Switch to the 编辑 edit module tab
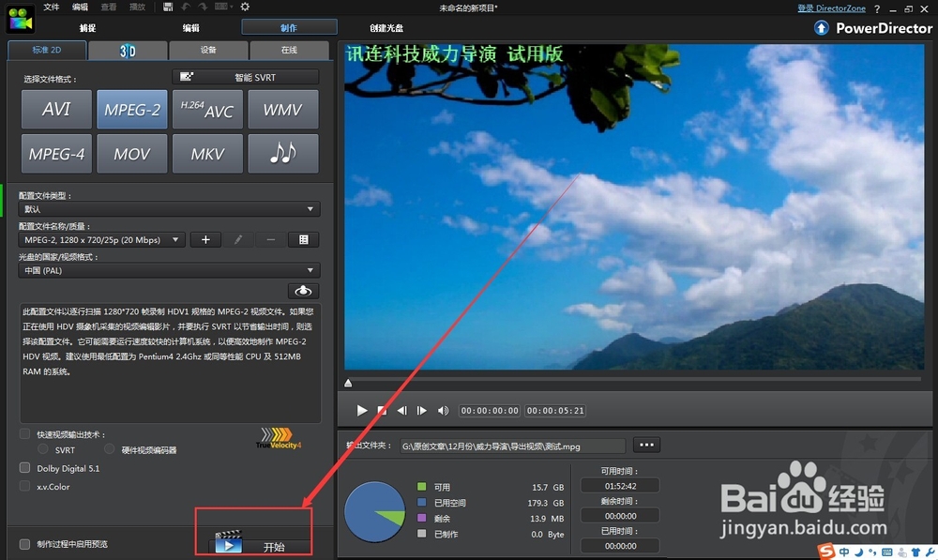 pyautogui.click(x=190, y=28)
